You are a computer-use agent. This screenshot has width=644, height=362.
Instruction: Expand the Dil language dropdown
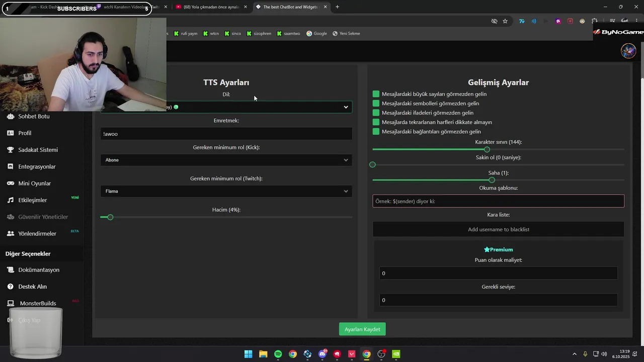(226, 107)
